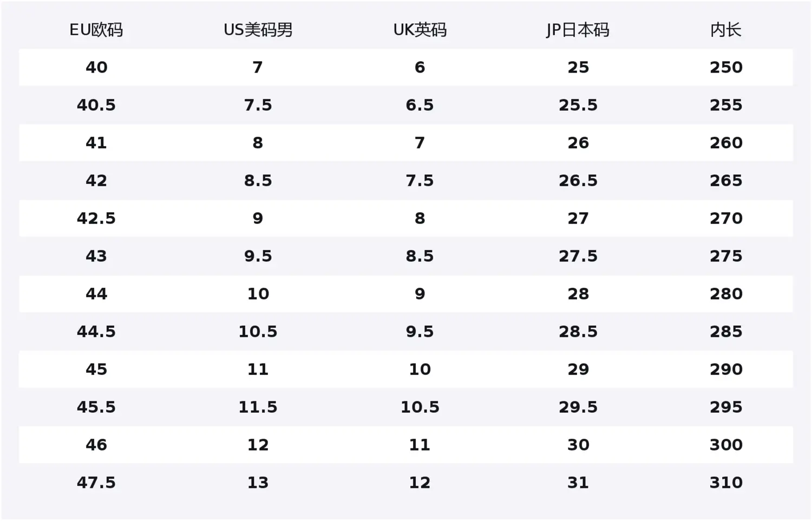
Task: Select the JP日本码 column header
Action: pos(578,30)
